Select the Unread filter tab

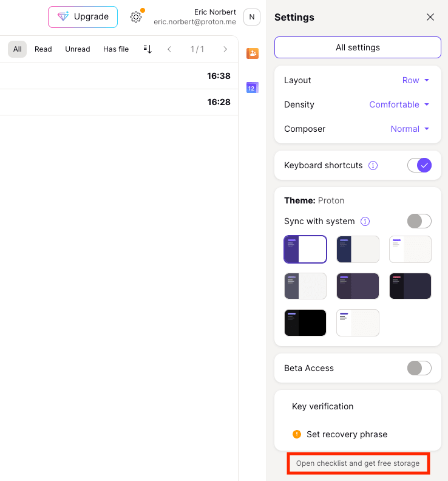[78, 49]
